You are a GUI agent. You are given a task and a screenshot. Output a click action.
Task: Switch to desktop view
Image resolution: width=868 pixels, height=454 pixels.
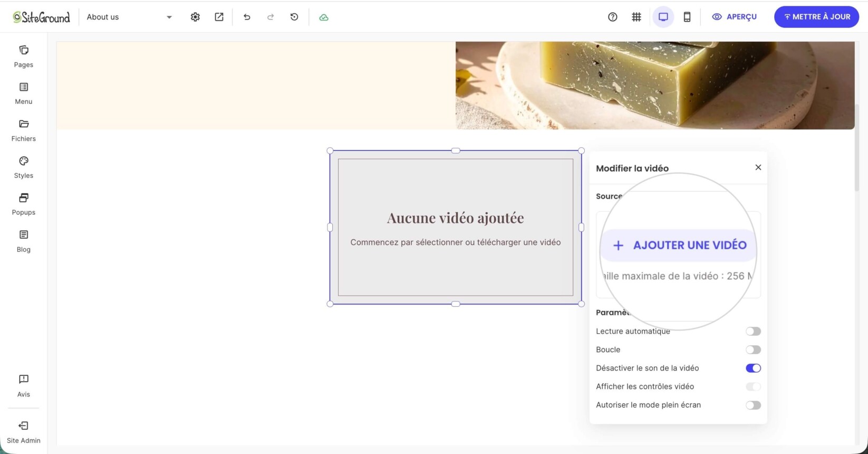click(663, 17)
